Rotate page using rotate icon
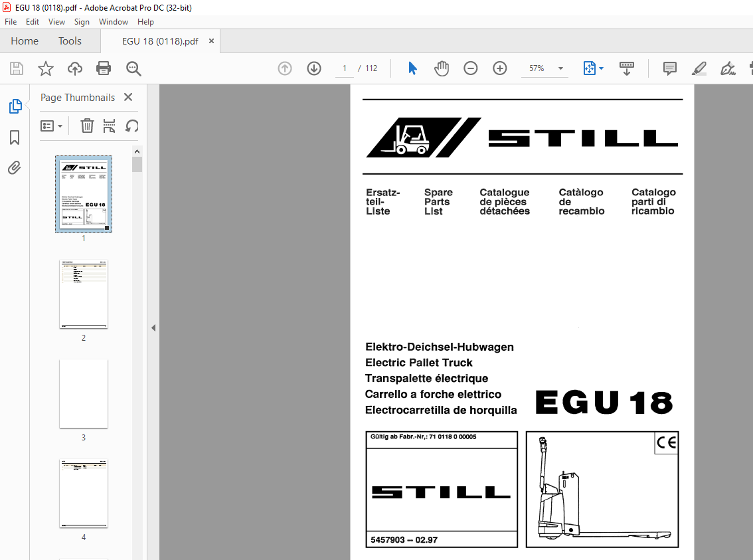This screenshot has height=560, width=753. (x=131, y=126)
